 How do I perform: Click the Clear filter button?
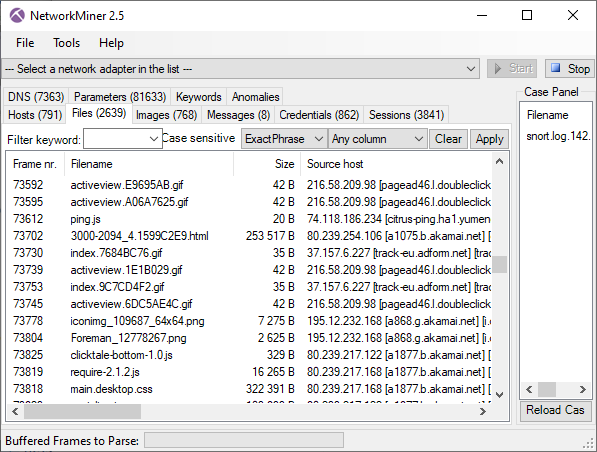click(x=448, y=139)
